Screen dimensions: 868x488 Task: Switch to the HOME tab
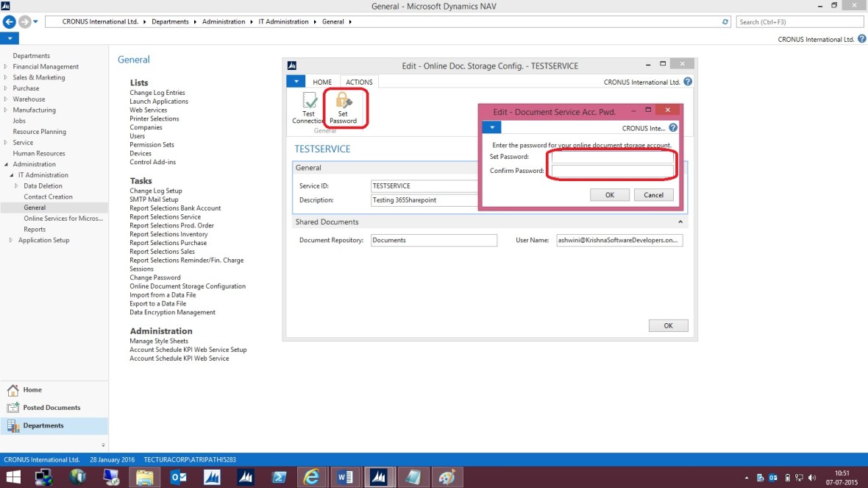click(322, 82)
